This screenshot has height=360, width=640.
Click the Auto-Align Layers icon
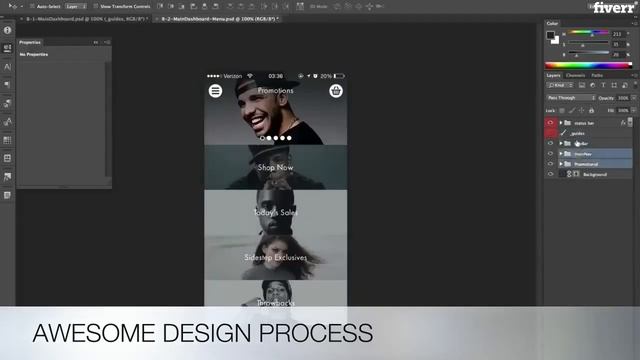coord(300,6)
